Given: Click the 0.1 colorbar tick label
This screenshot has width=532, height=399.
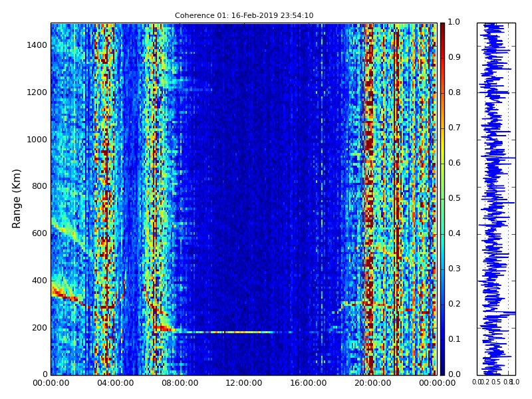Looking at the screenshot, I should coord(454,339).
